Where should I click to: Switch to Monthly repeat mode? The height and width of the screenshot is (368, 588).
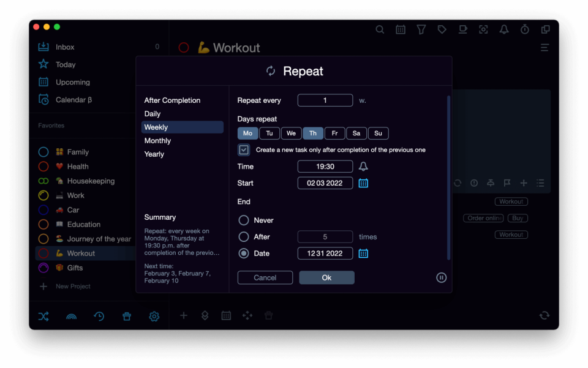[157, 140]
